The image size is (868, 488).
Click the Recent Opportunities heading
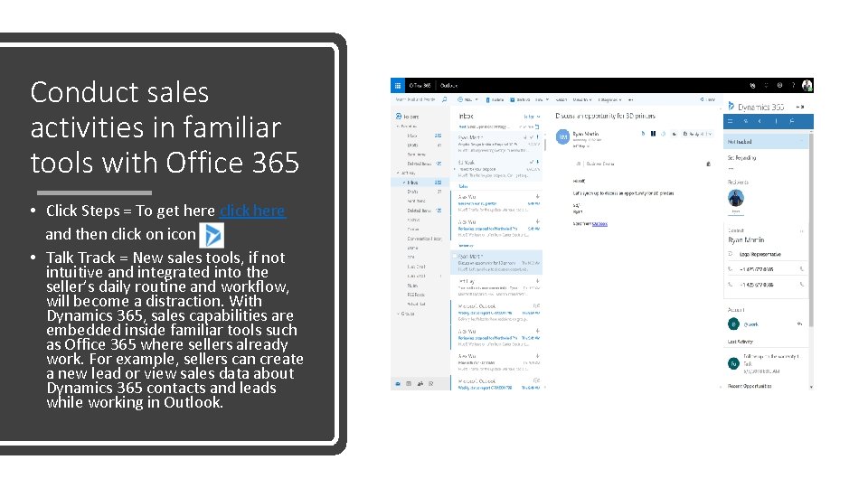[x=750, y=386]
